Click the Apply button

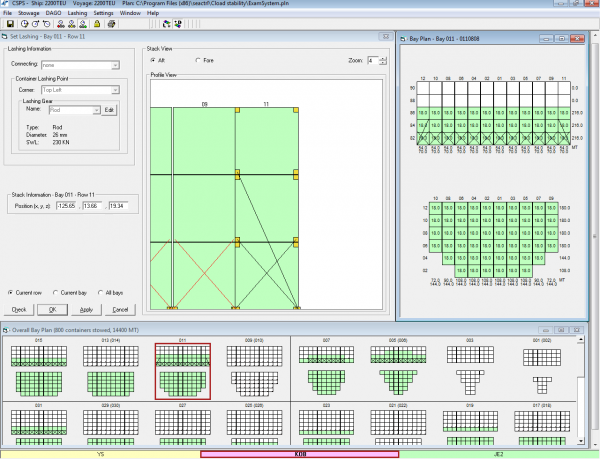point(85,309)
